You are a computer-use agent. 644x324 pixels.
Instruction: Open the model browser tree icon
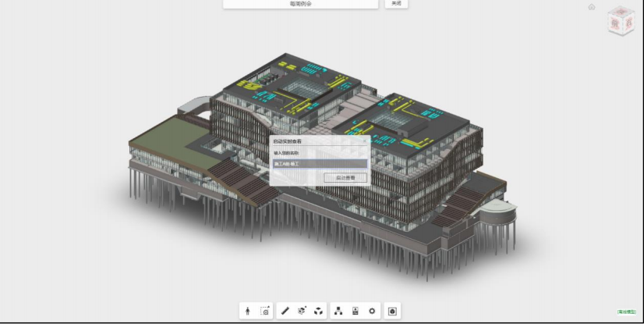[338, 312]
